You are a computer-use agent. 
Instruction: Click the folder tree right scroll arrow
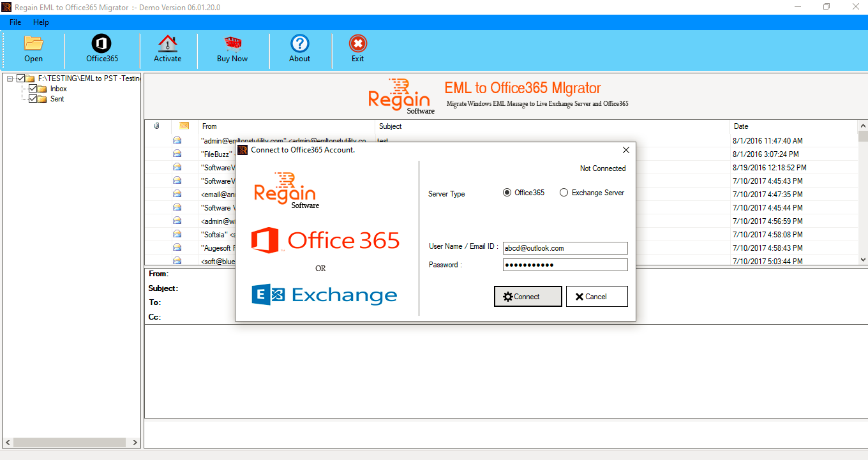135,442
